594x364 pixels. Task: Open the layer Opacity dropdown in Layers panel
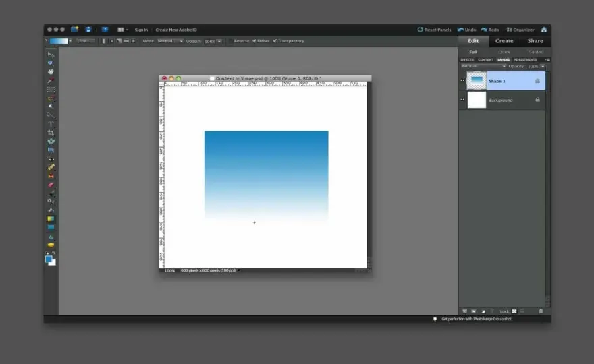[x=543, y=67]
